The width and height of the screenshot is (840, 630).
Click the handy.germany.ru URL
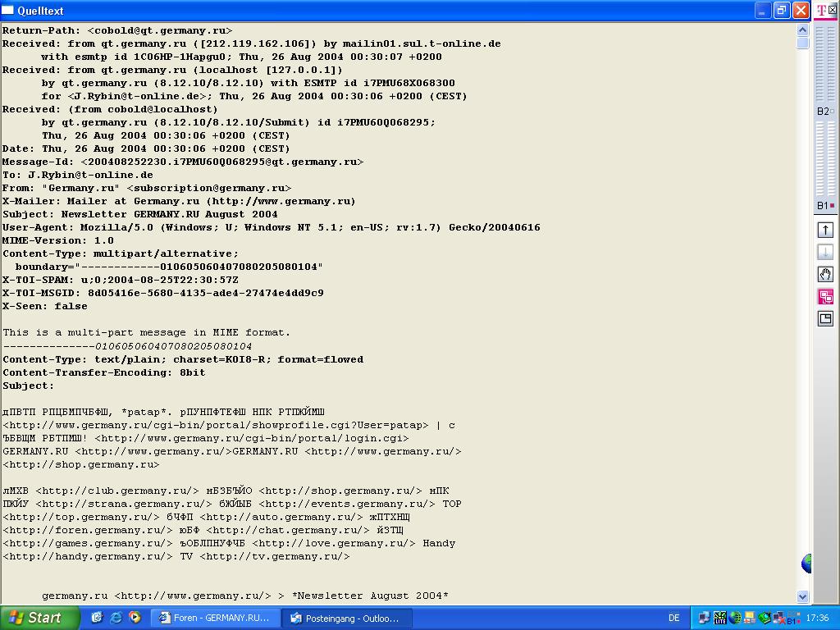88,557
